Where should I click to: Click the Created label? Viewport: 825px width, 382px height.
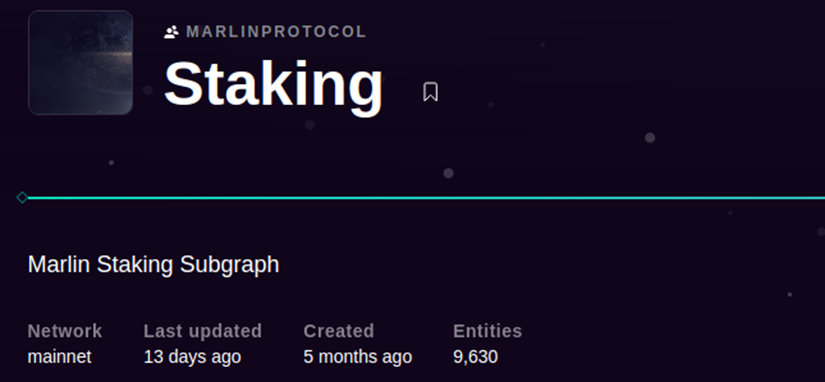point(339,331)
